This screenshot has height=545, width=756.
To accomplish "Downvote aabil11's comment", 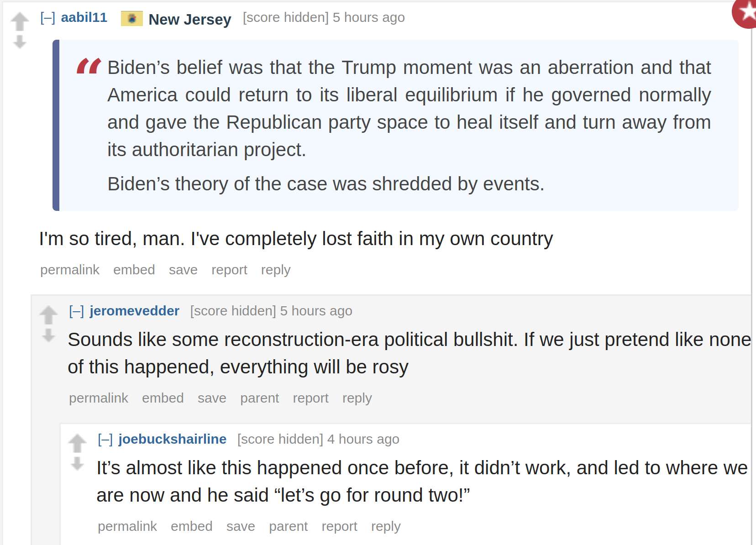I will (x=20, y=42).
